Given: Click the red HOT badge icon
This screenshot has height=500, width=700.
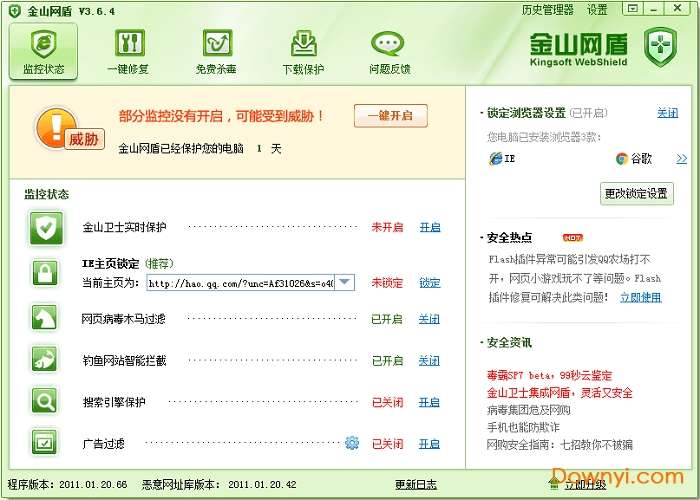Looking at the screenshot, I should click(573, 238).
